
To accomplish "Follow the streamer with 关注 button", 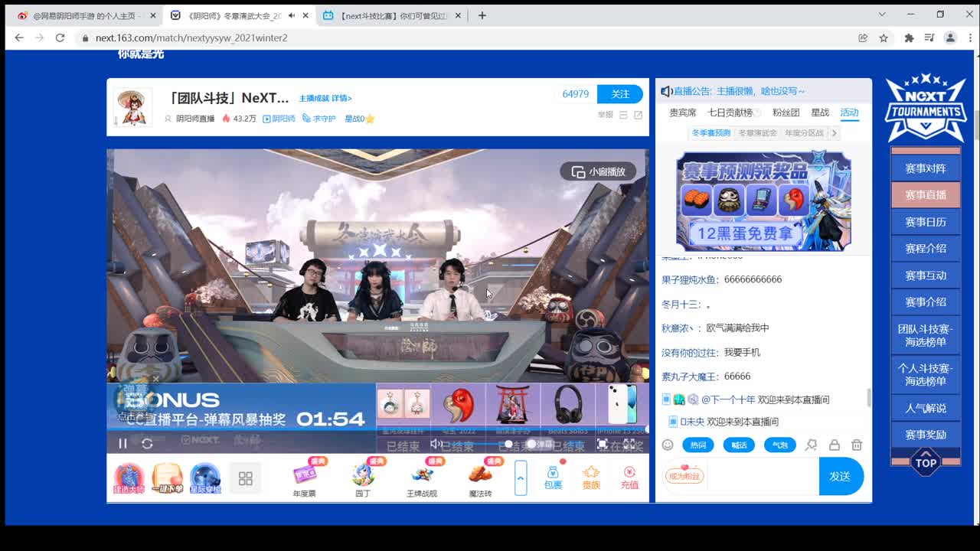I will tap(620, 94).
